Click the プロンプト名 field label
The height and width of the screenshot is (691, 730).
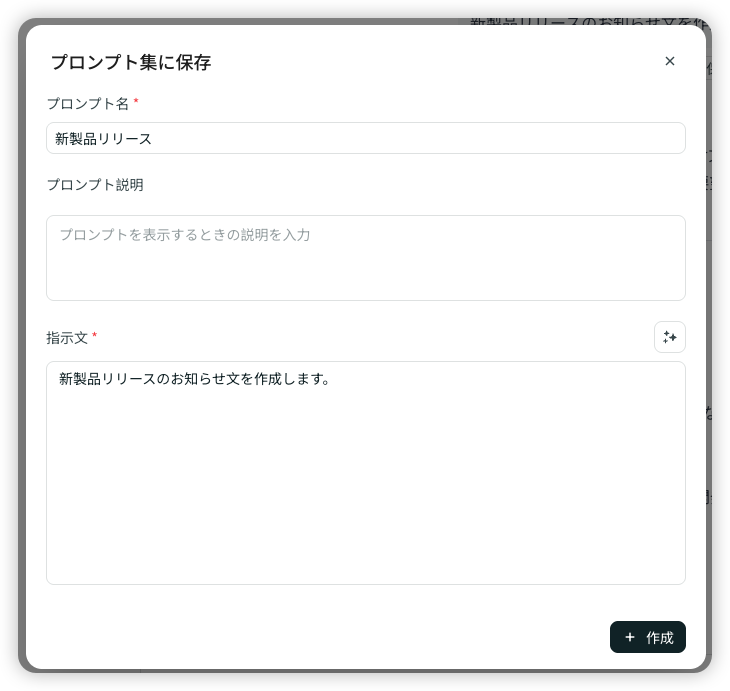point(88,103)
